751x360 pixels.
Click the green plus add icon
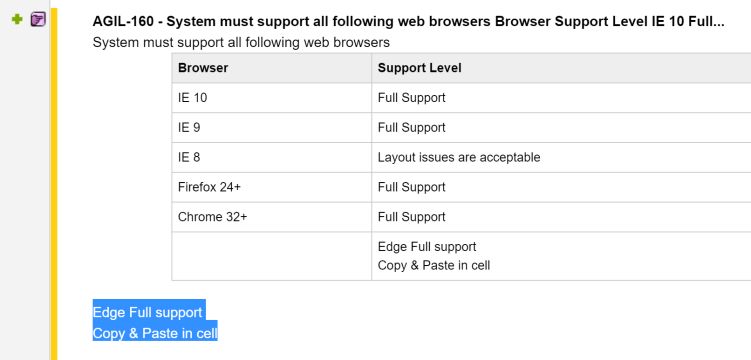[17, 20]
